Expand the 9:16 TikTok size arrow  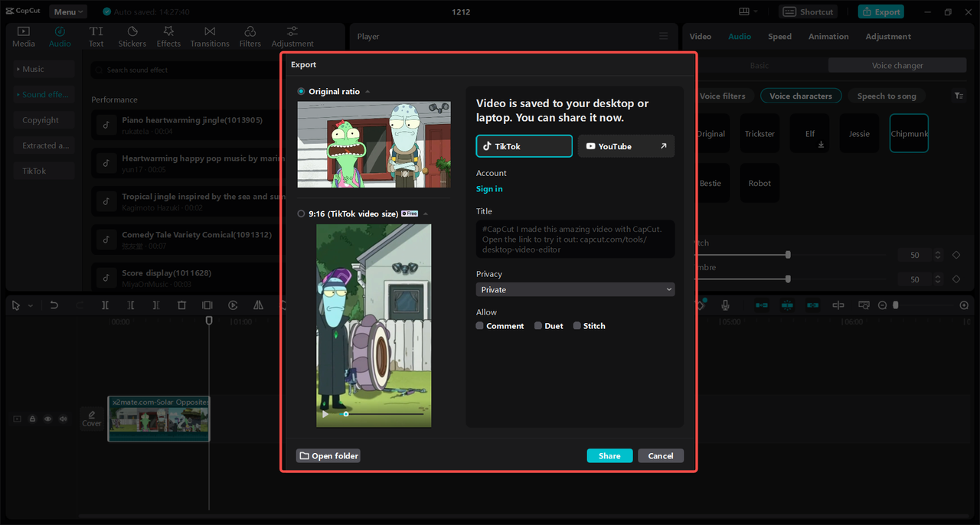click(426, 214)
